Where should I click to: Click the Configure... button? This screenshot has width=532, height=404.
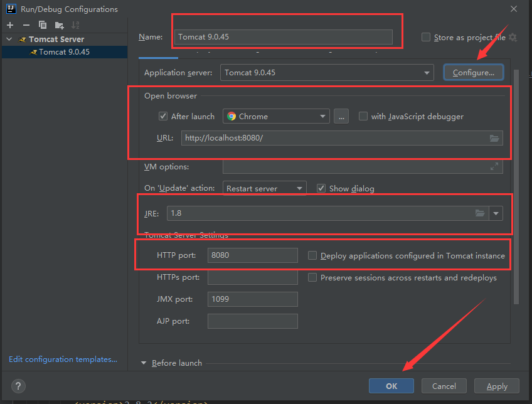(473, 73)
